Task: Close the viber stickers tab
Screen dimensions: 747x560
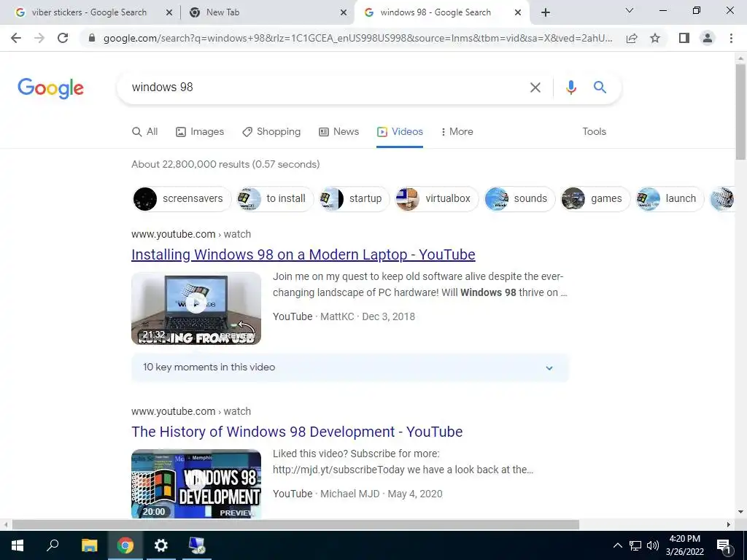Action: pos(169,13)
